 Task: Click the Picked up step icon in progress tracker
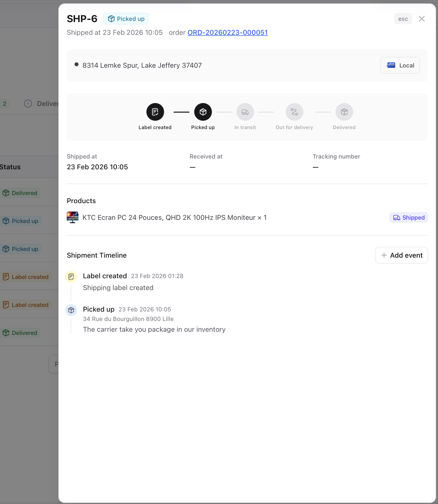coord(203,112)
